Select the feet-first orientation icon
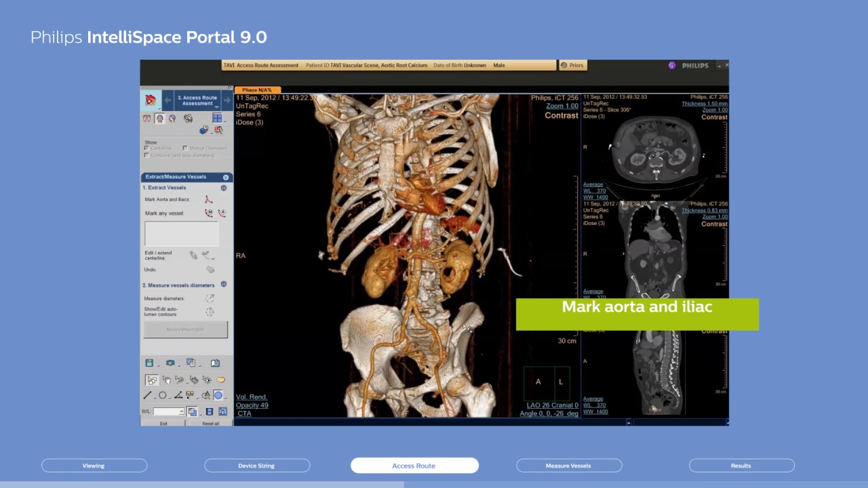 [147, 119]
